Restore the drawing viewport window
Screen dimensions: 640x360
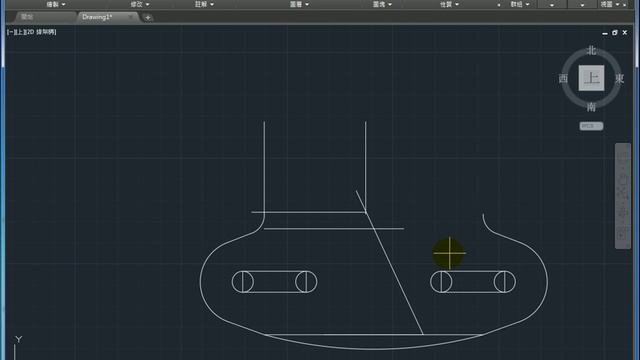pyautogui.click(x=615, y=33)
